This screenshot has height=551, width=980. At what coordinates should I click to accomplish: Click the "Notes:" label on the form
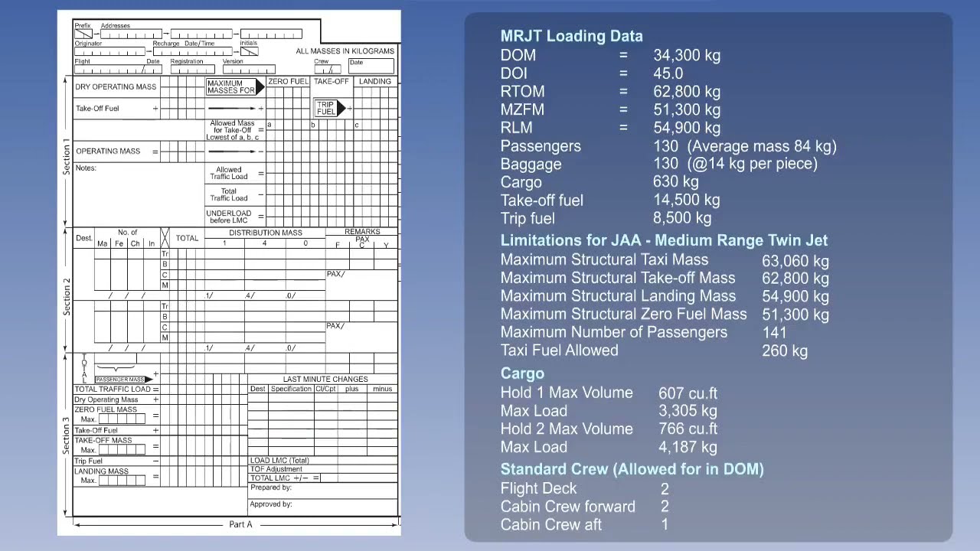click(x=86, y=168)
